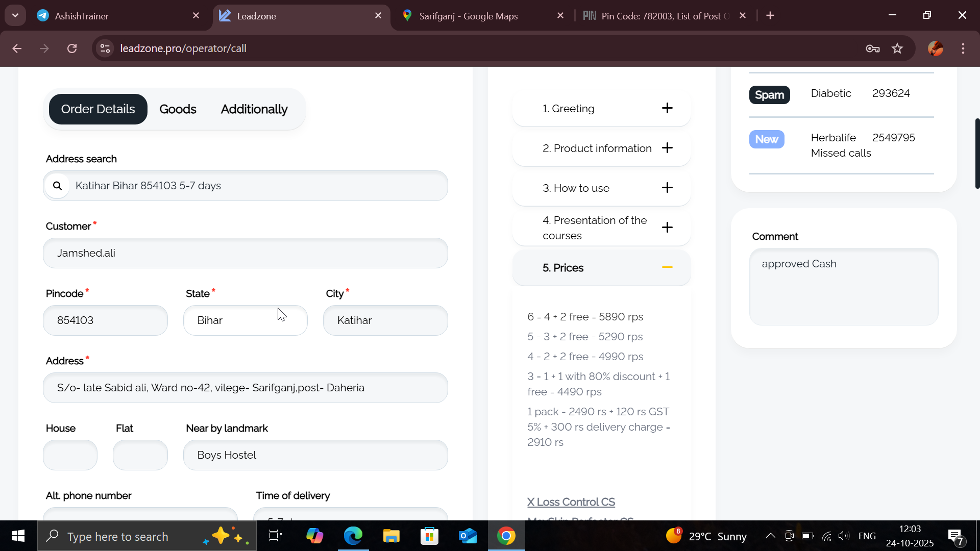
Task: Open Chrome profile avatar
Action: coord(935,48)
